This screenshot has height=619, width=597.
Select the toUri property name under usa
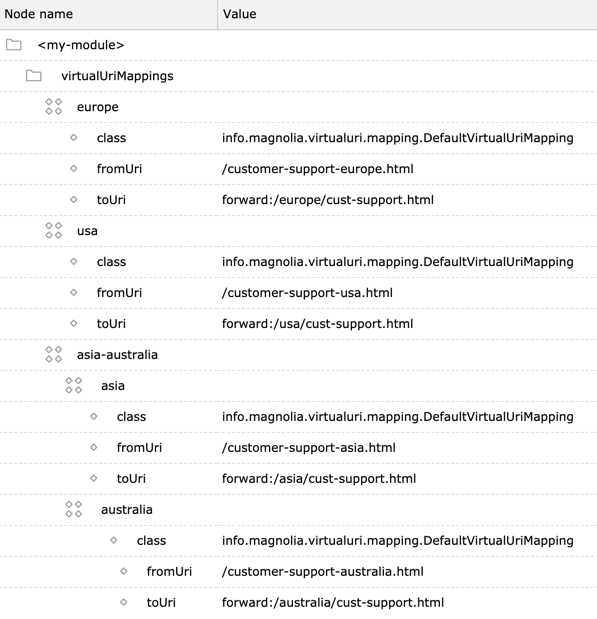click(x=111, y=324)
